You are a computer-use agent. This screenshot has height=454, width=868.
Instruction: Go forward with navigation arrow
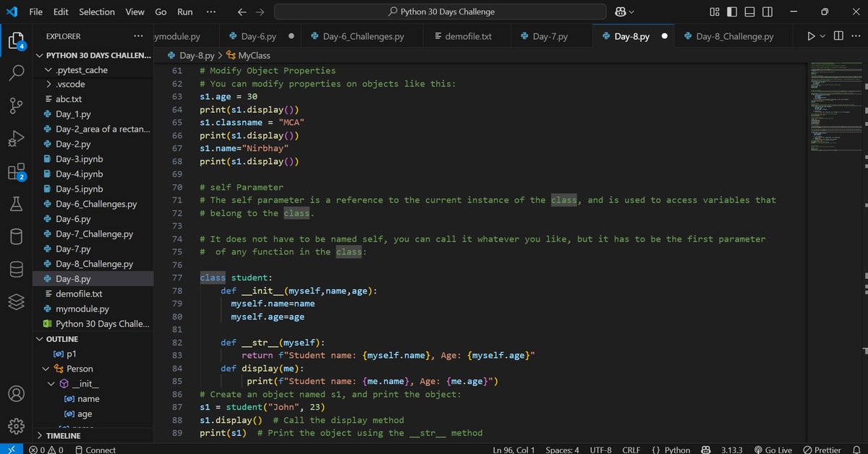[x=260, y=12]
